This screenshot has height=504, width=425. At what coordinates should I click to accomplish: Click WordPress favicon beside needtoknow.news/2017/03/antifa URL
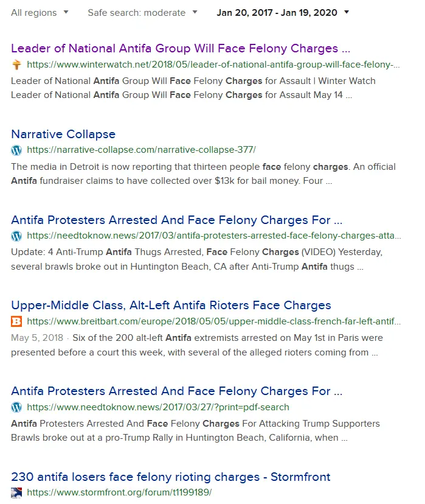(x=16, y=236)
